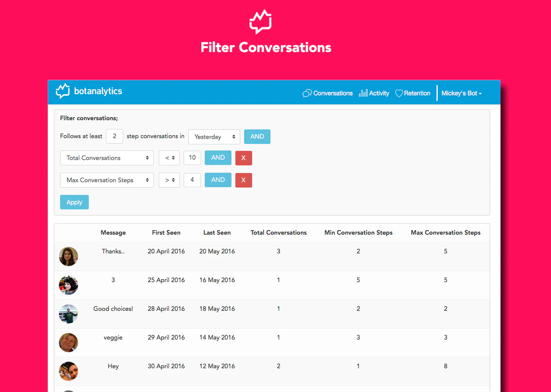Screen dimensions: 551x392
Task: Click the botanalytics logo icon in navbar
Action: coord(63,91)
